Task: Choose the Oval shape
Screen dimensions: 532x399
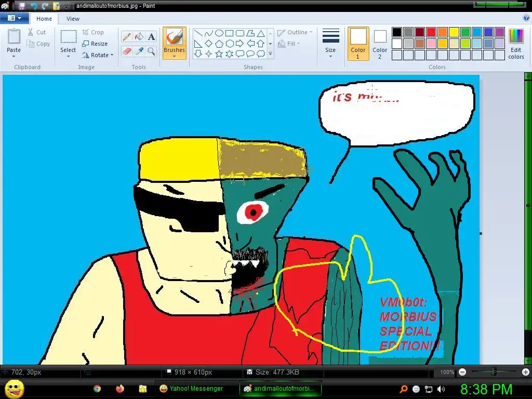Action: pyautogui.click(x=219, y=33)
